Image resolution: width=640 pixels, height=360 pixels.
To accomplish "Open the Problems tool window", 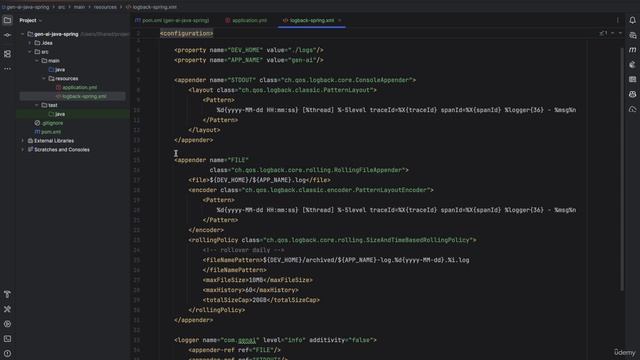I will (7, 353).
